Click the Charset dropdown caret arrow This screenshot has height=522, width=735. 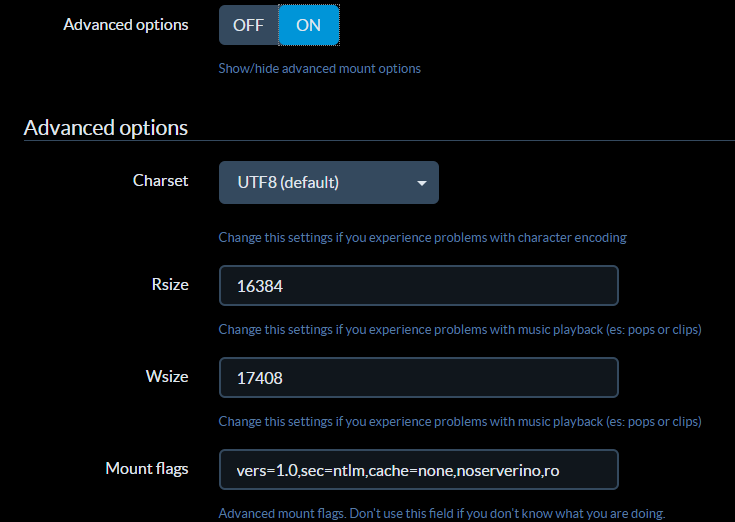tap(422, 183)
